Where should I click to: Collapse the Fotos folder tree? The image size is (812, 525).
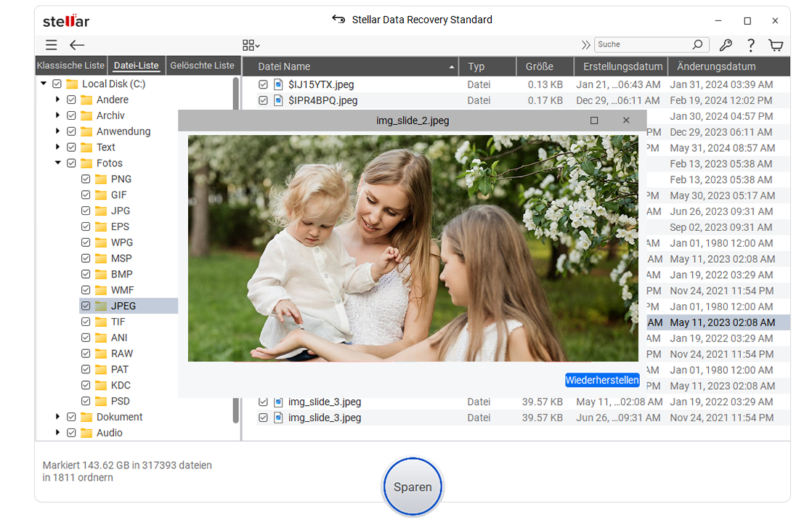pos(57,163)
